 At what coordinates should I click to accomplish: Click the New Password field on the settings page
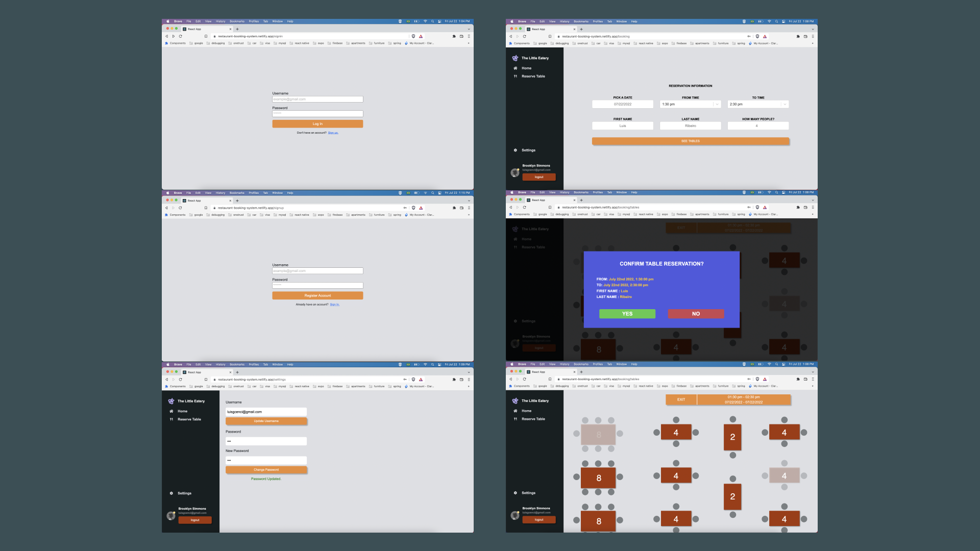coord(266,460)
